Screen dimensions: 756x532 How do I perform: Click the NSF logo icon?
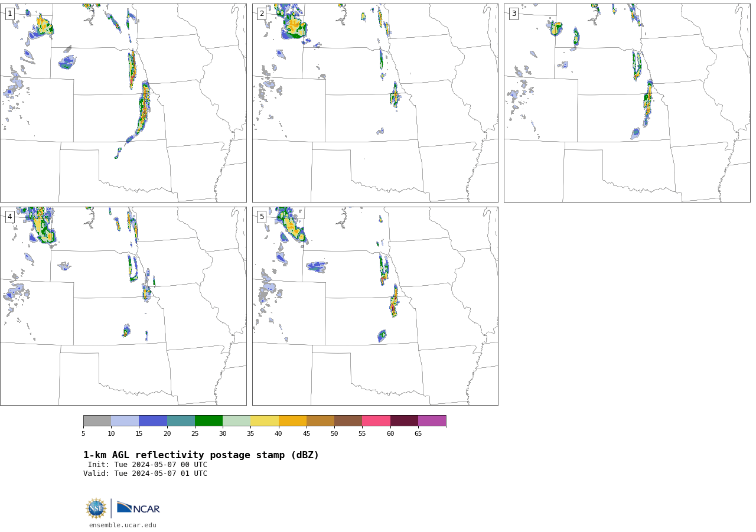96,508
